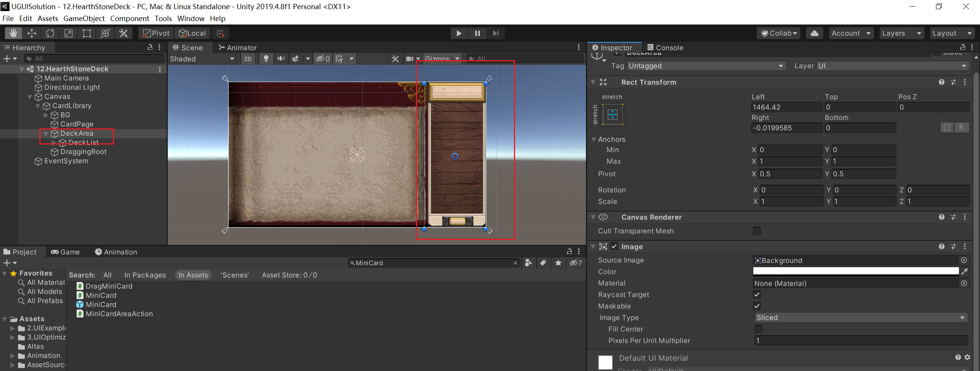This screenshot has width=980, height=371.
Task: Toggle 2D view mode in Scene
Action: [x=248, y=59]
